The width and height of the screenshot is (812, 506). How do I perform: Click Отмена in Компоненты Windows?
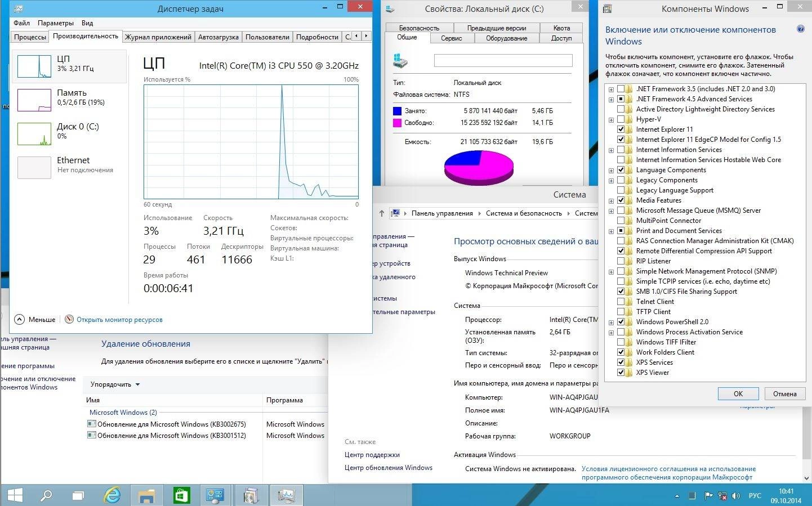tap(784, 393)
